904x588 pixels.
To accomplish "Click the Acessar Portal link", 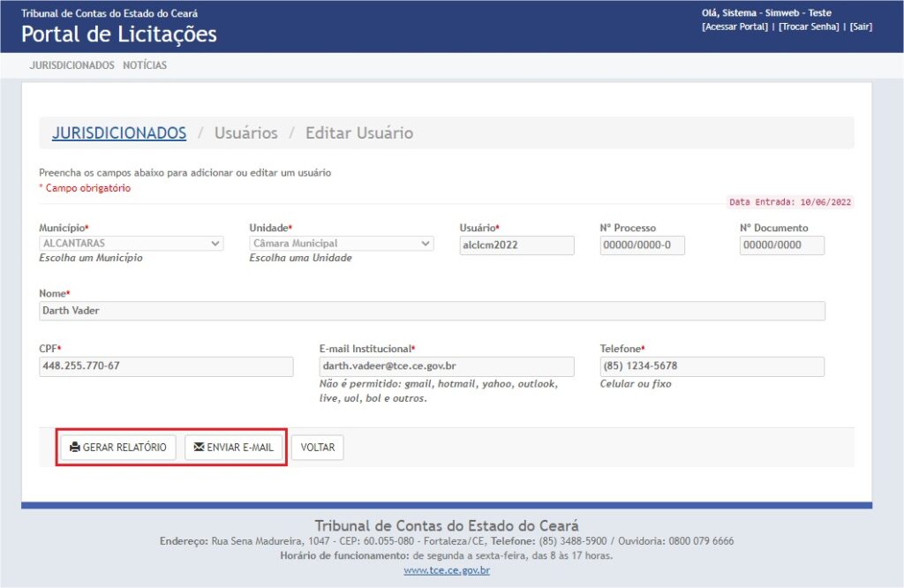I will [734, 26].
